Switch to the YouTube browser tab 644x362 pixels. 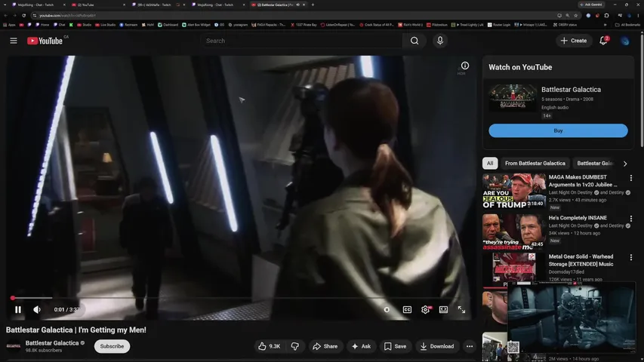click(97, 5)
